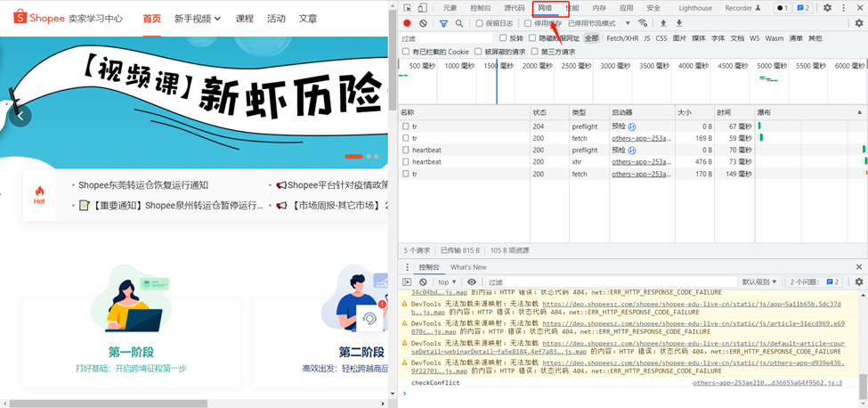Toggle the device toolbar icon
This screenshot has width=868, height=408.
coord(422,8)
